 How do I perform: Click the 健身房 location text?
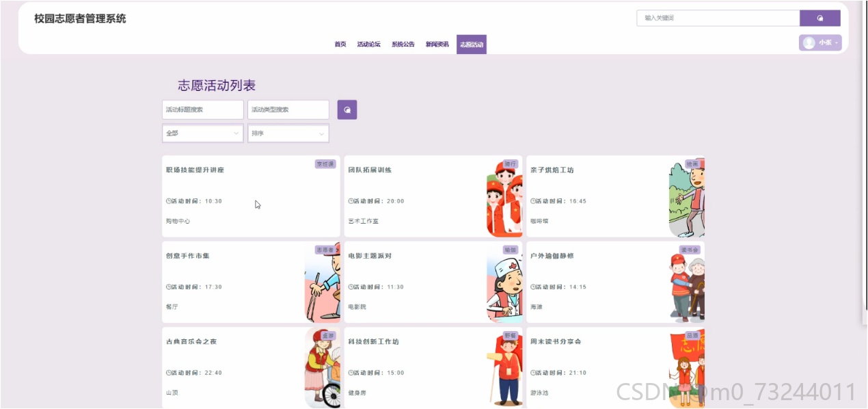[357, 393]
